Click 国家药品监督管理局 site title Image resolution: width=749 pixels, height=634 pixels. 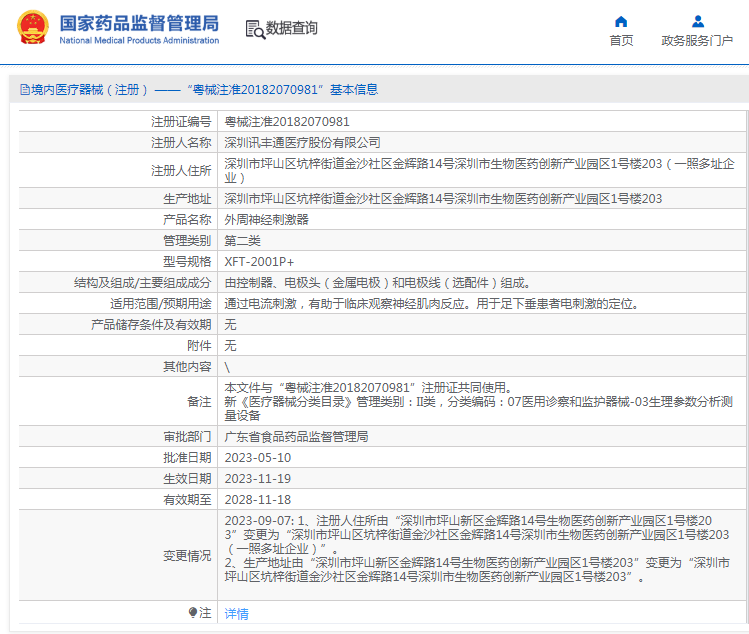pos(139,23)
